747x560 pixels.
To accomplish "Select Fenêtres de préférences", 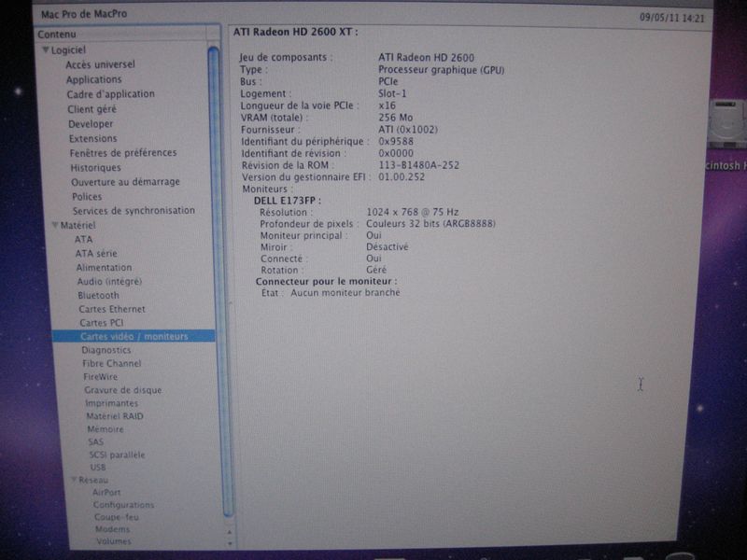I will point(123,153).
